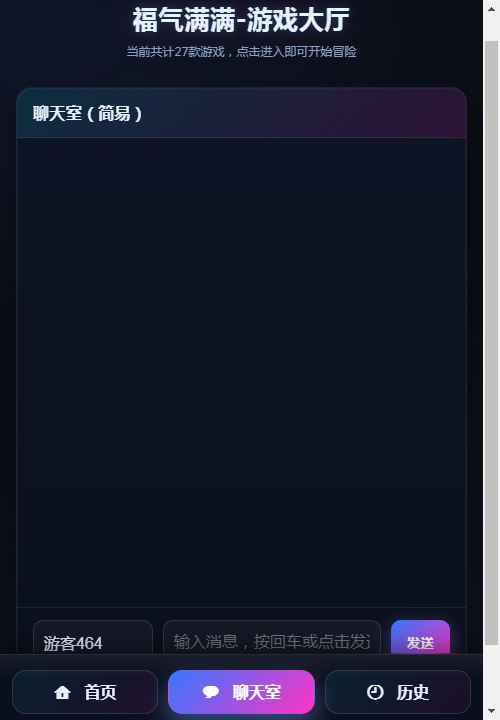Select the 聊天室 tab label
The image size is (500, 720).
pos(257,692)
